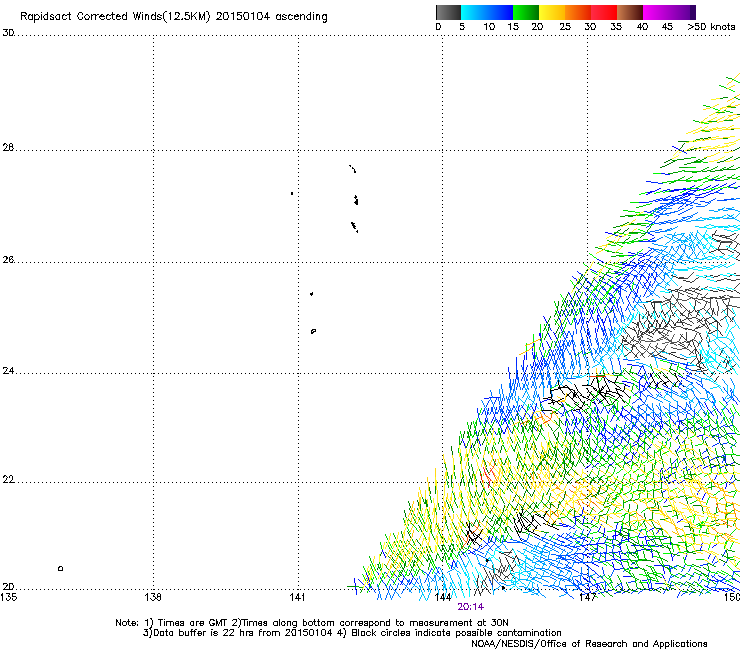This screenshot has height=650, width=740.
Task: Click the "Times are GMT" note line
Action: tap(311, 623)
